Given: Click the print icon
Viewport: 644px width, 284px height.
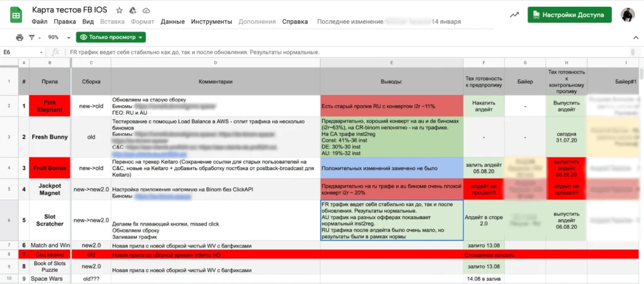Looking at the screenshot, I should [x=19, y=37].
